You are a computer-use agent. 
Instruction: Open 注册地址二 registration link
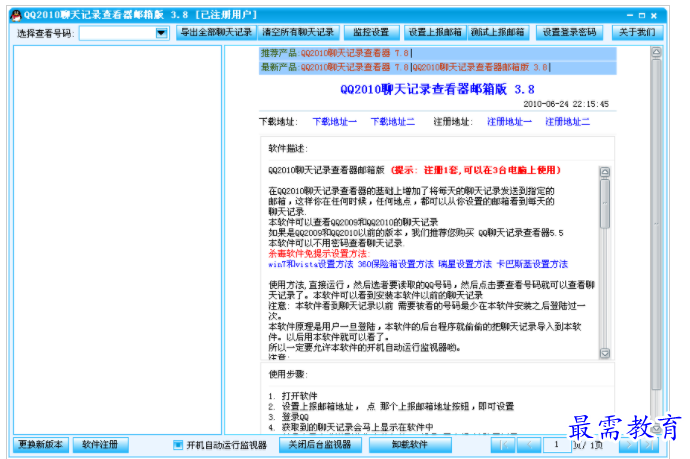click(x=567, y=121)
